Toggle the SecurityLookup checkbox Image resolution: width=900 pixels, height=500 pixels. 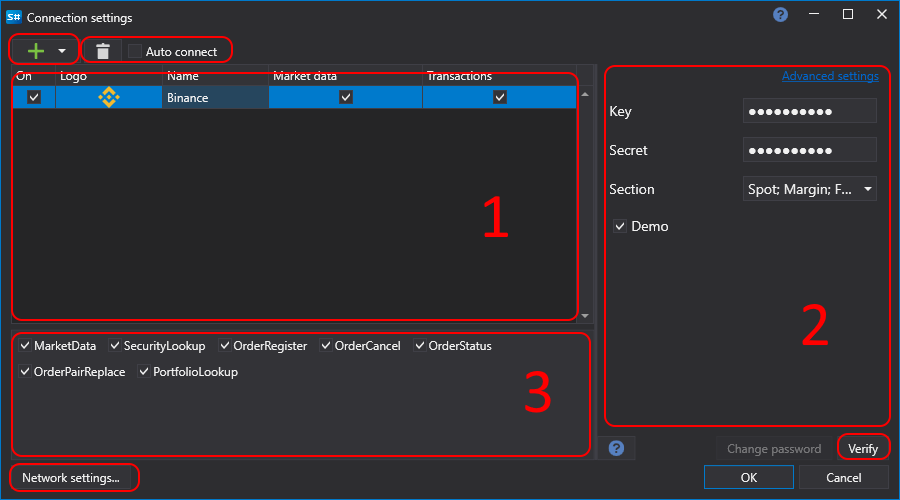115,346
